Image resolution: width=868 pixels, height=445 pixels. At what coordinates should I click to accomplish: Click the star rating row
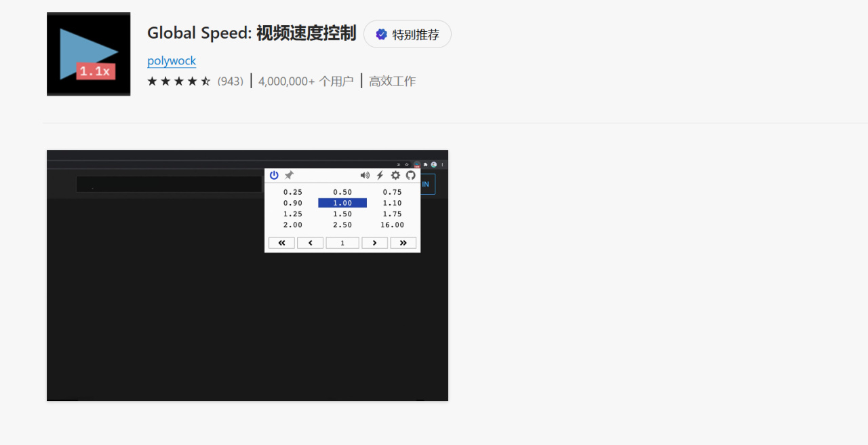(179, 81)
